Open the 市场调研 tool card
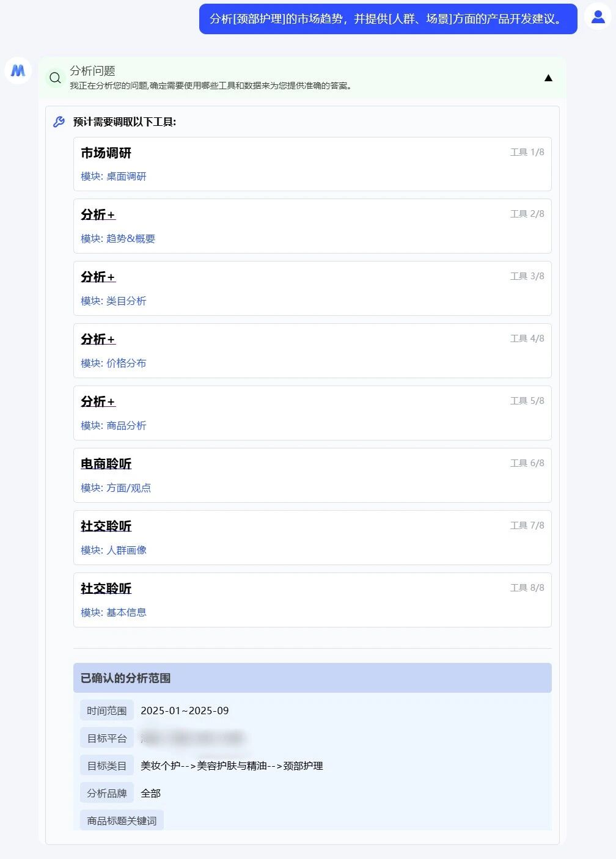This screenshot has width=616, height=859. click(x=312, y=164)
